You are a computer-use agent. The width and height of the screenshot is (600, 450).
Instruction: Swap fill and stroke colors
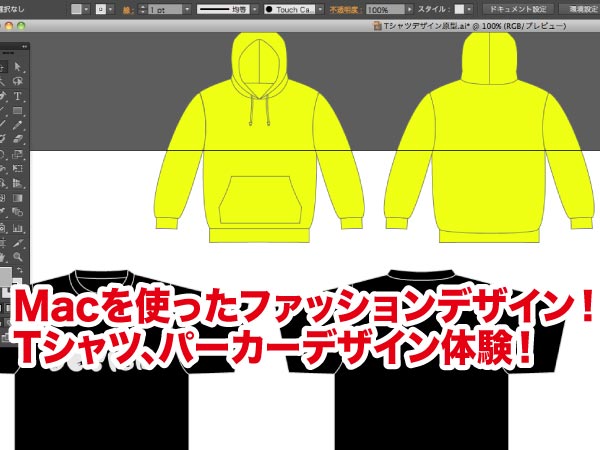coord(20,270)
